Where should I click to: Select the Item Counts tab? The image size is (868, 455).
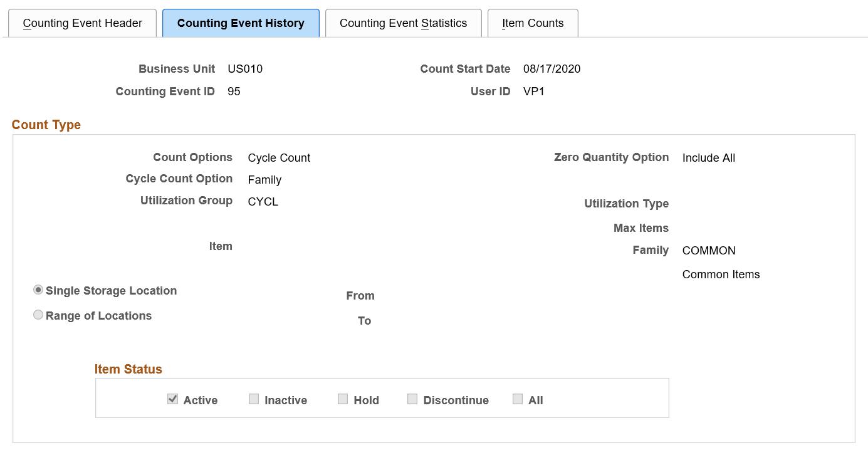click(532, 23)
